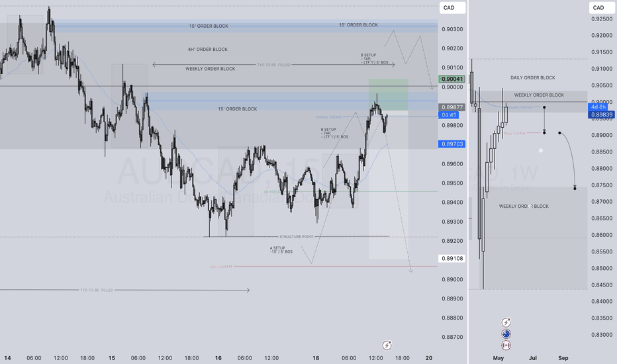Open the Australia flag economic event icon
The width and height of the screenshot is (617, 364).
coord(506,334)
